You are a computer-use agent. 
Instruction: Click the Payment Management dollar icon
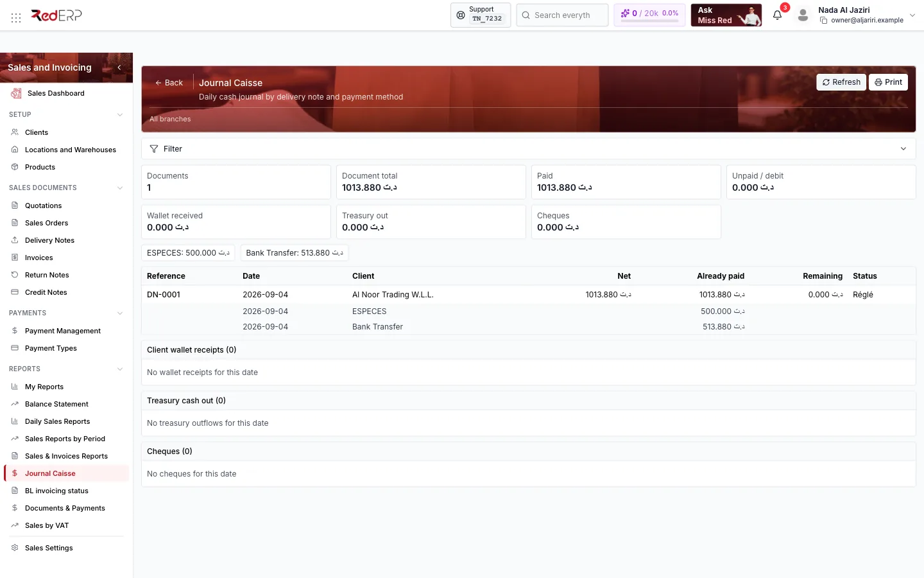pyautogui.click(x=15, y=331)
